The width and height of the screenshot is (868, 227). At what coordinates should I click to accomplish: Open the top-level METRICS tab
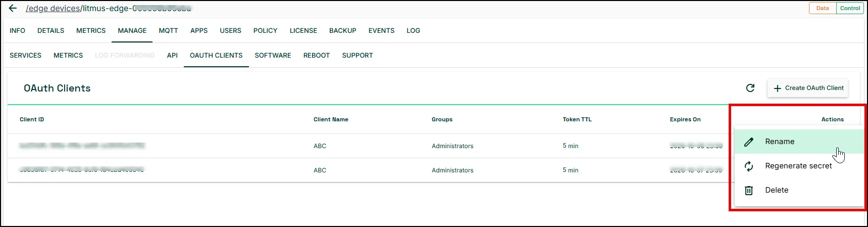(91, 30)
